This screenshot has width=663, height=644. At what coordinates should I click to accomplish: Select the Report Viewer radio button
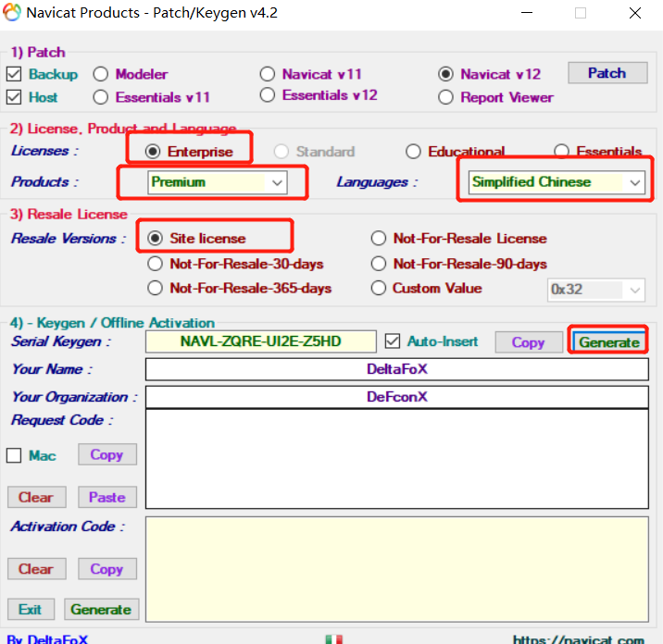click(445, 97)
